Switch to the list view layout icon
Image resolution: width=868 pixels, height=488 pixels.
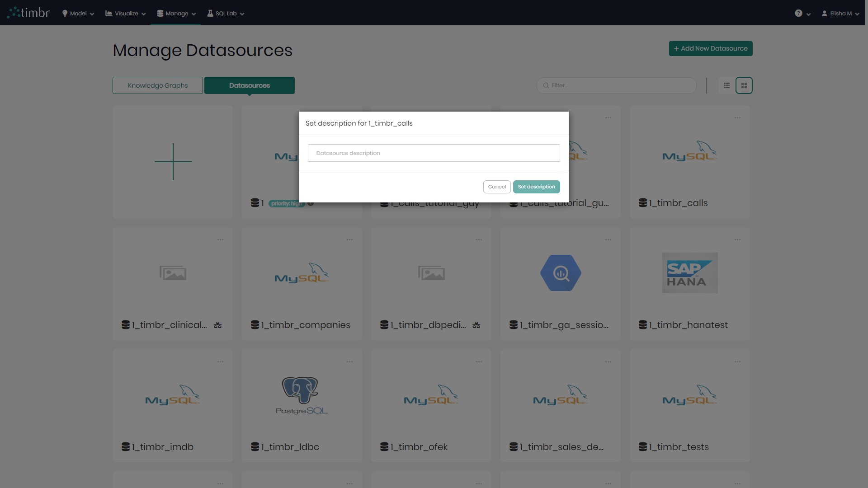[x=727, y=85]
